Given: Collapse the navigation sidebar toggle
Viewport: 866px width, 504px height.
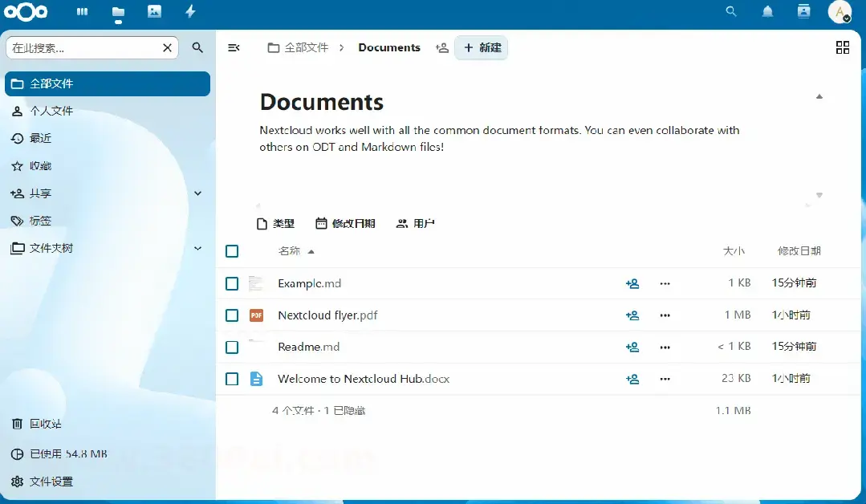Looking at the screenshot, I should [234, 47].
